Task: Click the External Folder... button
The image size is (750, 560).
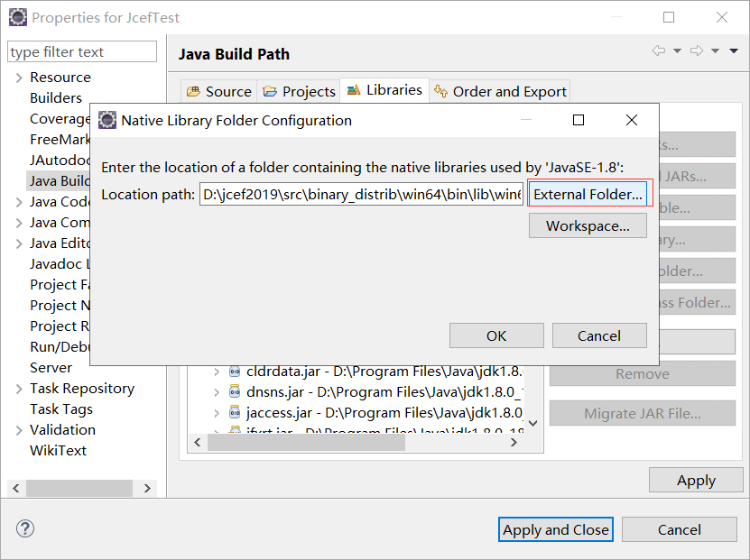Action: pyautogui.click(x=588, y=194)
